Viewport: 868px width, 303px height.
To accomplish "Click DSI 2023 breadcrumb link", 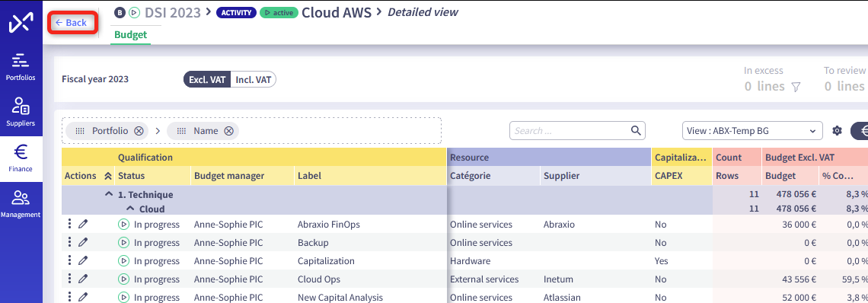I will click(x=173, y=12).
